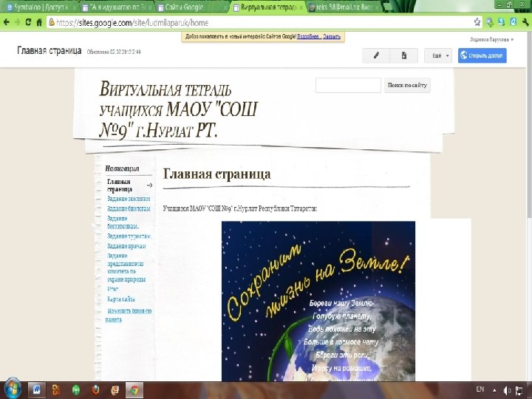The height and width of the screenshot is (399, 532).
Task: Click the 'Поиск по сайту' button
Action: tap(407, 85)
